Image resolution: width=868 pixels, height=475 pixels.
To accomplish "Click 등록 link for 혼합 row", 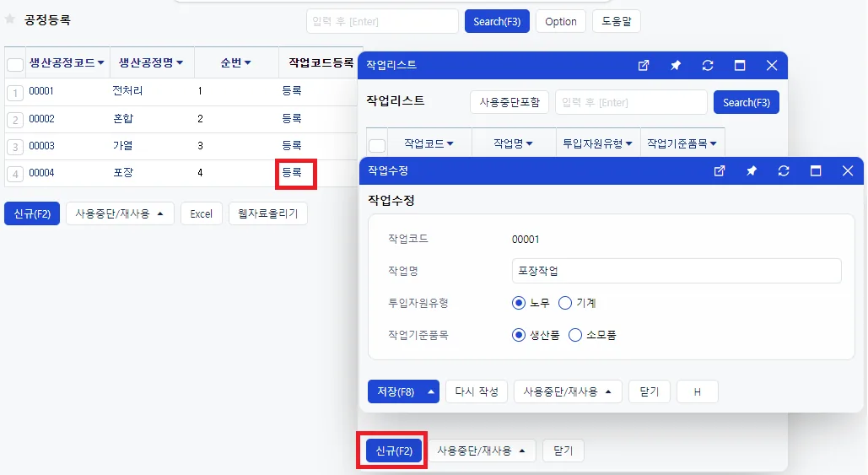I will coord(292,118).
